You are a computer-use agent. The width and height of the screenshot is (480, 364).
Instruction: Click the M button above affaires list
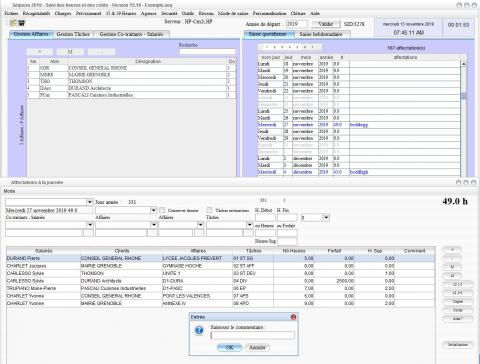[70, 52]
